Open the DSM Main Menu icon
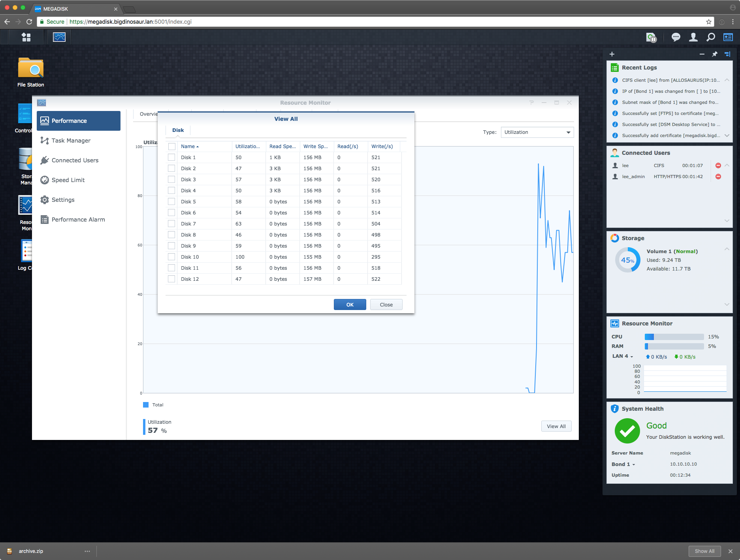This screenshot has width=740, height=560. [x=26, y=37]
